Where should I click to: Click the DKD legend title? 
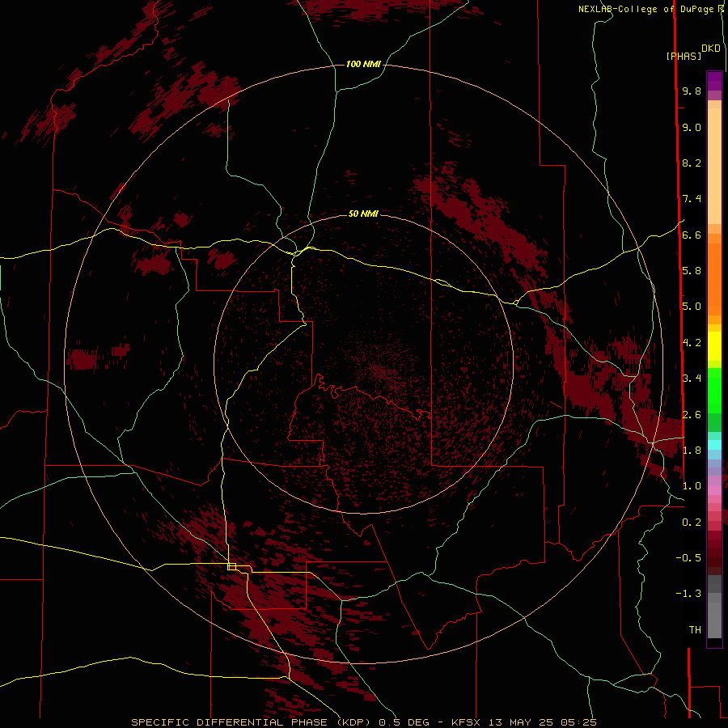click(711, 49)
